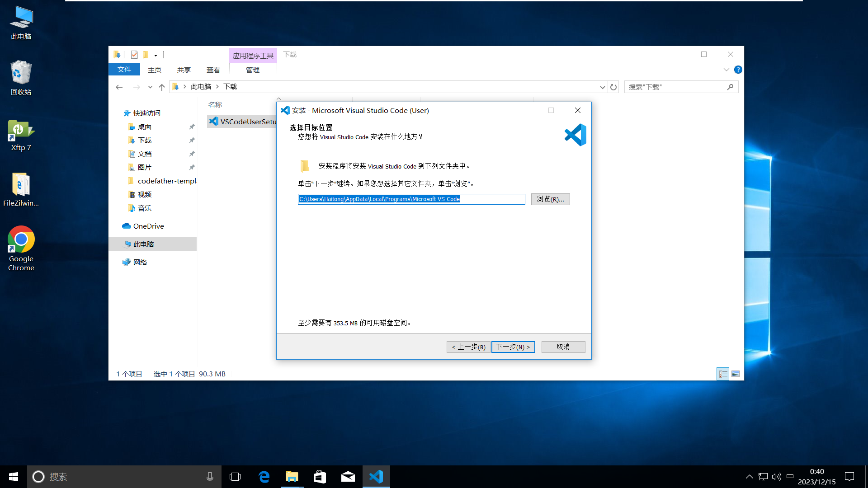
Task: Expand the ribbon with chevron arrow
Action: pos(726,70)
